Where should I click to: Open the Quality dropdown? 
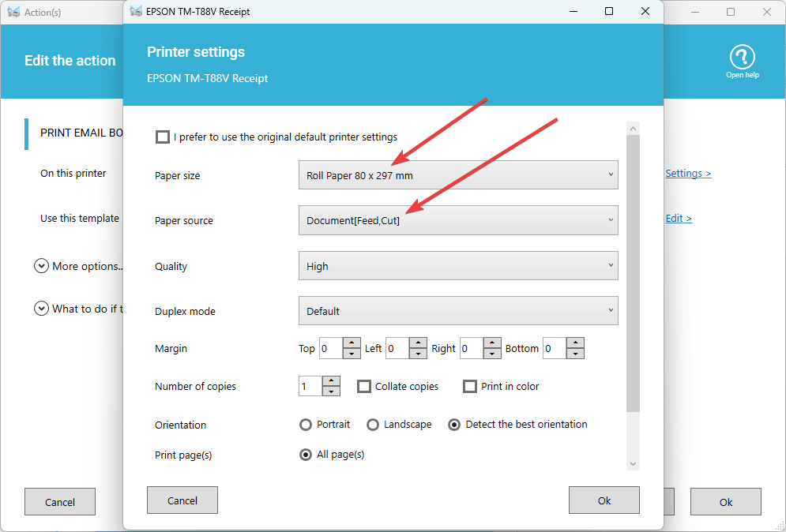pyautogui.click(x=458, y=265)
